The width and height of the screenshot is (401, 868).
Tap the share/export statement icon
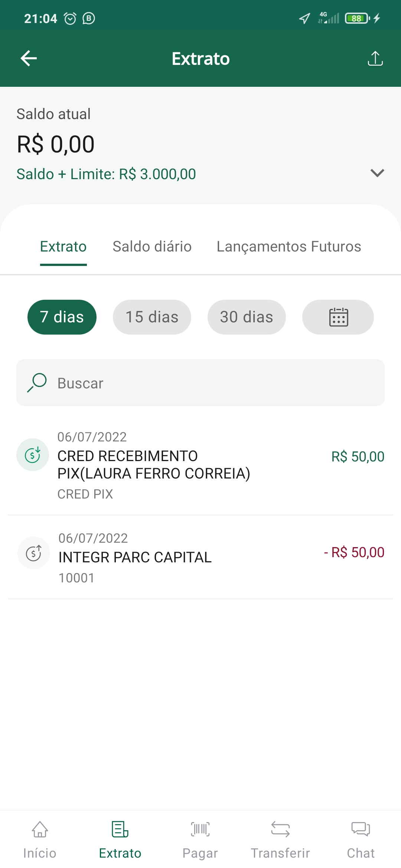click(x=375, y=58)
